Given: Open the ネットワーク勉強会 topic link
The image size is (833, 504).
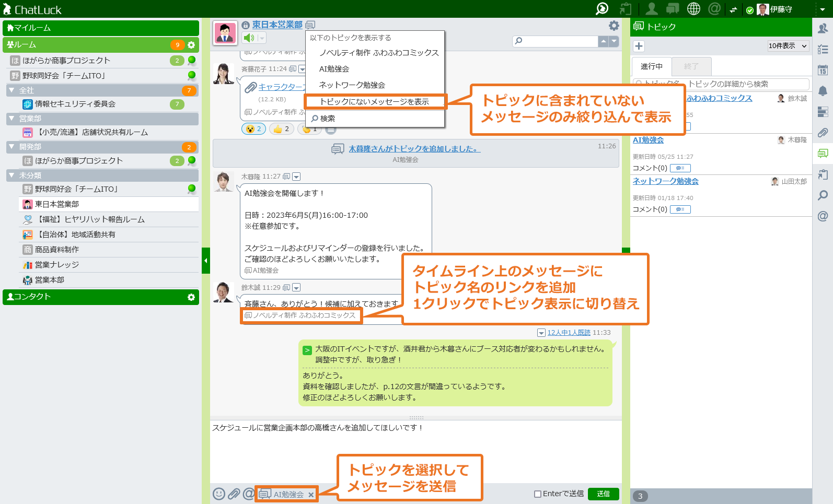Looking at the screenshot, I should (666, 181).
